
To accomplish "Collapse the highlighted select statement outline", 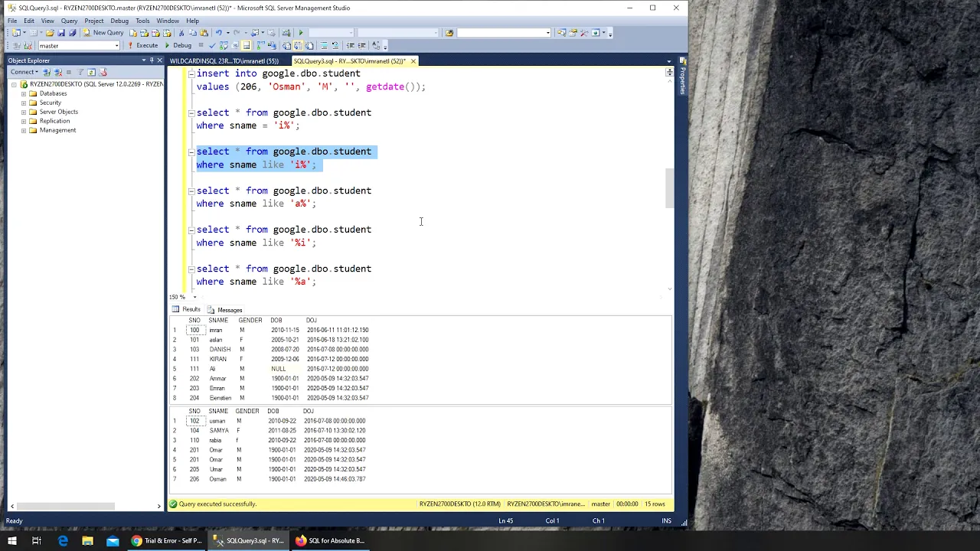I will click(x=191, y=152).
